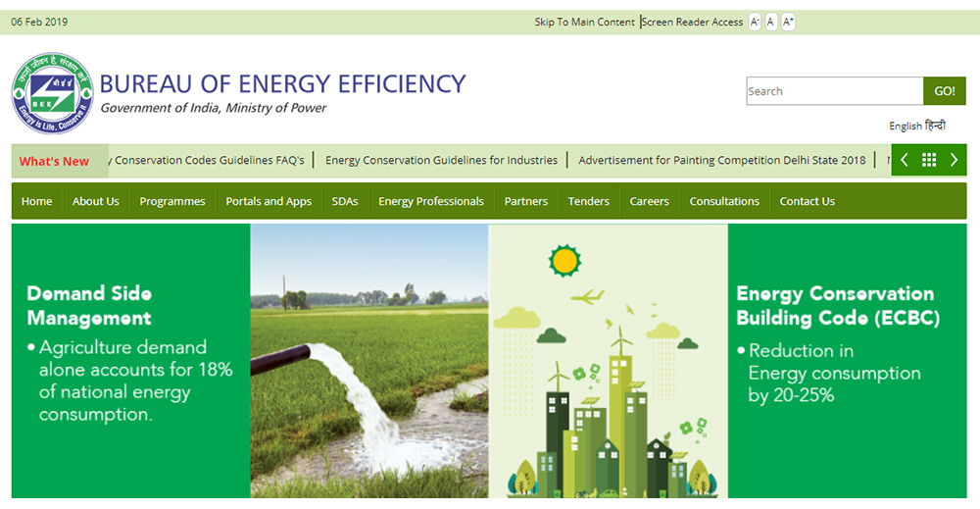Click Bureau of Energy Efficiency title
The width and height of the screenshot is (980, 509).
pyautogui.click(x=283, y=83)
